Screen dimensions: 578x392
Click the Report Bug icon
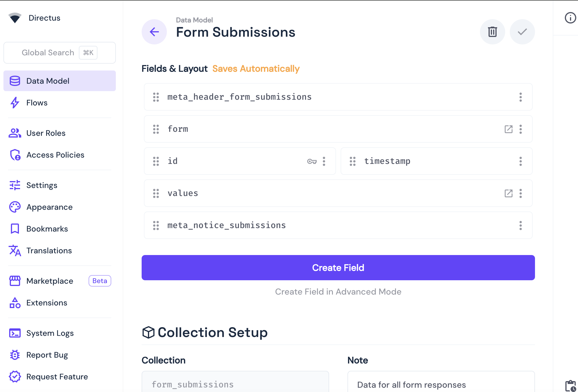[14, 355]
